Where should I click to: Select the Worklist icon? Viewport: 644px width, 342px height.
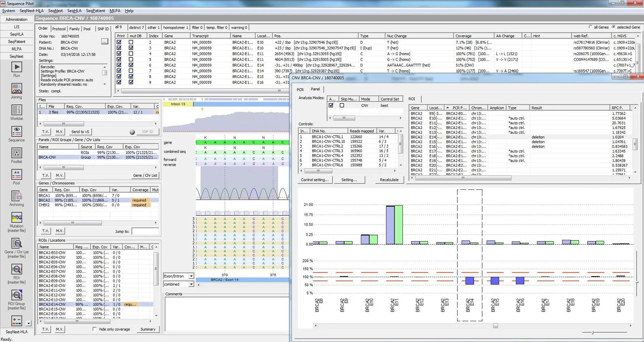click(16, 110)
